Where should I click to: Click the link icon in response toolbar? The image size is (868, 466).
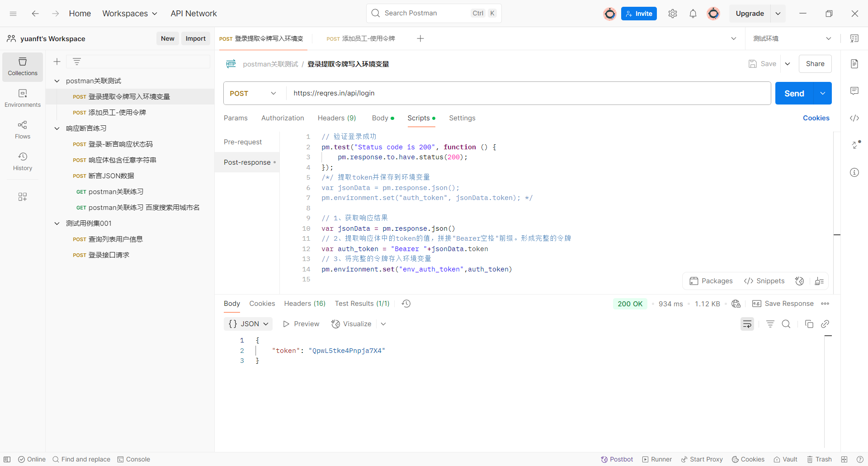click(x=825, y=324)
